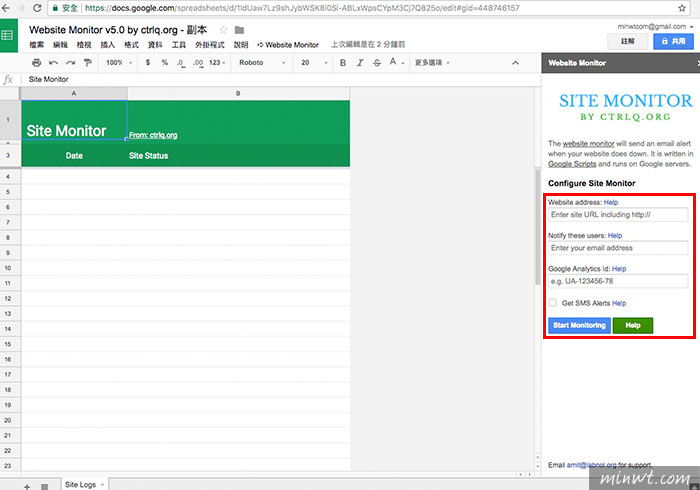700x490 pixels.
Task: Click the Google Analytics Id input field
Action: (618, 281)
